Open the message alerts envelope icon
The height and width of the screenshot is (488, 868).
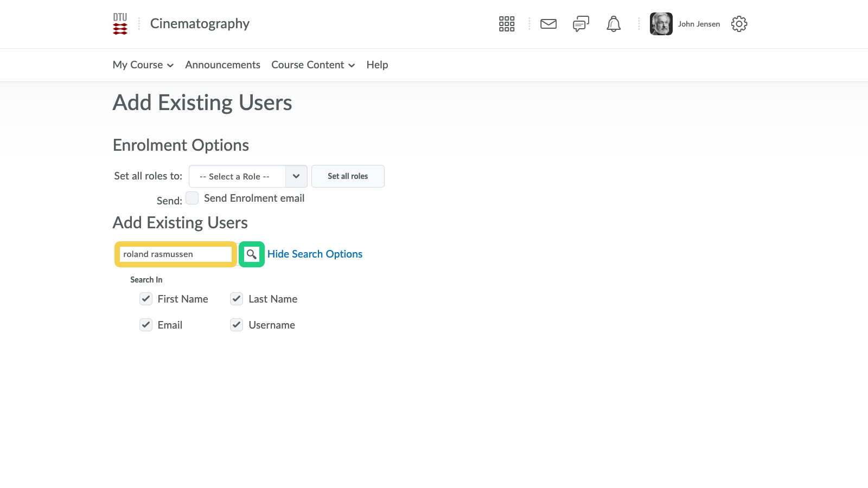[548, 24]
